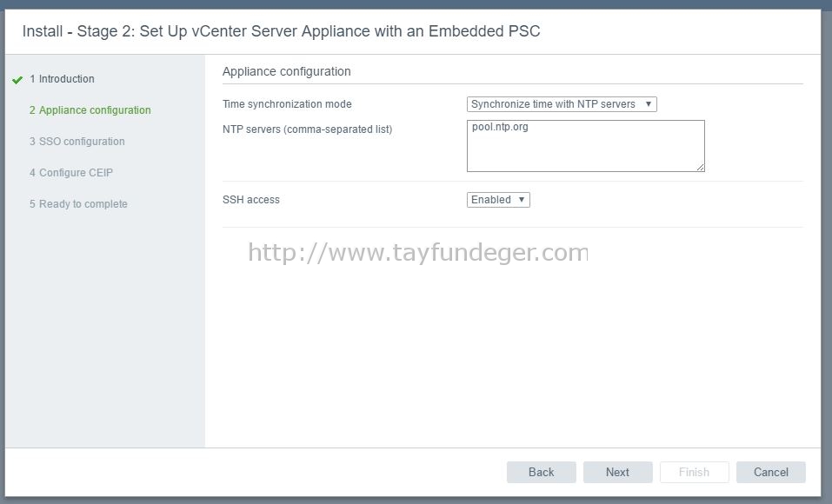Select step 4 Configure CEIP
This screenshot has height=504, width=832.
pyautogui.click(x=71, y=173)
